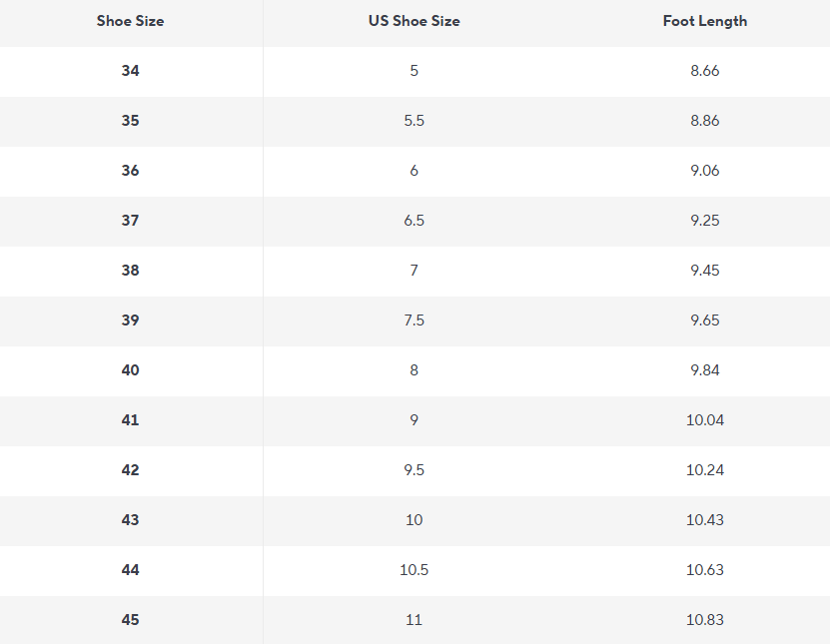Select shoe size 40 cell
Image resolution: width=830 pixels, height=644 pixels.
(x=130, y=370)
